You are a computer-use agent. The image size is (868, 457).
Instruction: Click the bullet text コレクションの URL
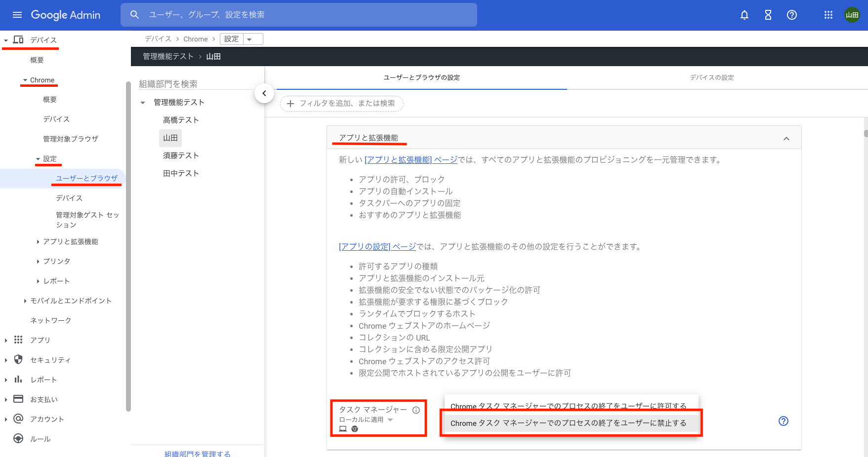pos(394,337)
